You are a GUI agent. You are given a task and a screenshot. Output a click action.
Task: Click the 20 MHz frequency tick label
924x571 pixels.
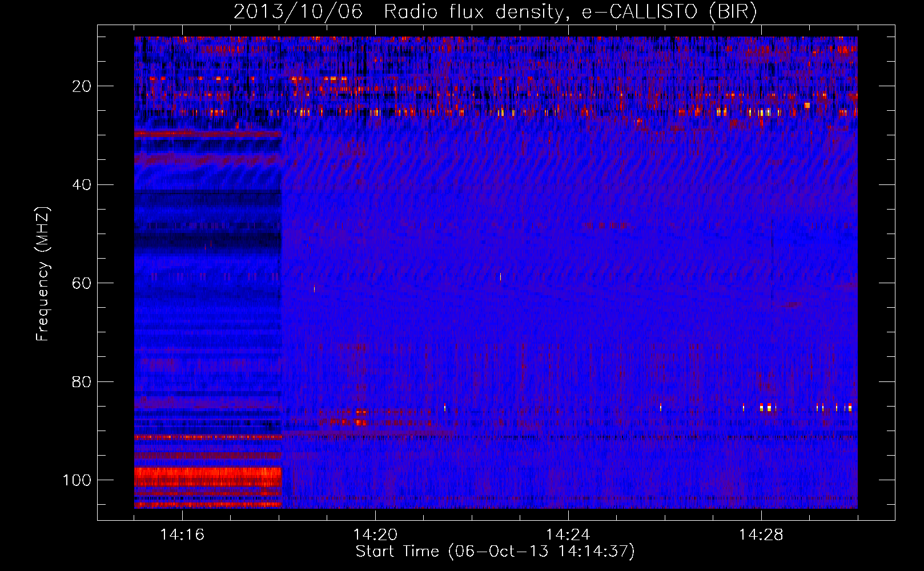click(82, 86)
